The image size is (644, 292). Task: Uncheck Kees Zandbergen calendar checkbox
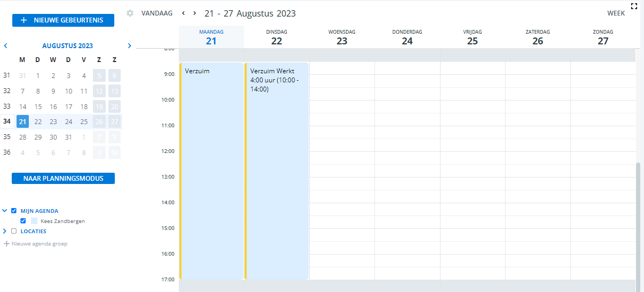(23, 221)
